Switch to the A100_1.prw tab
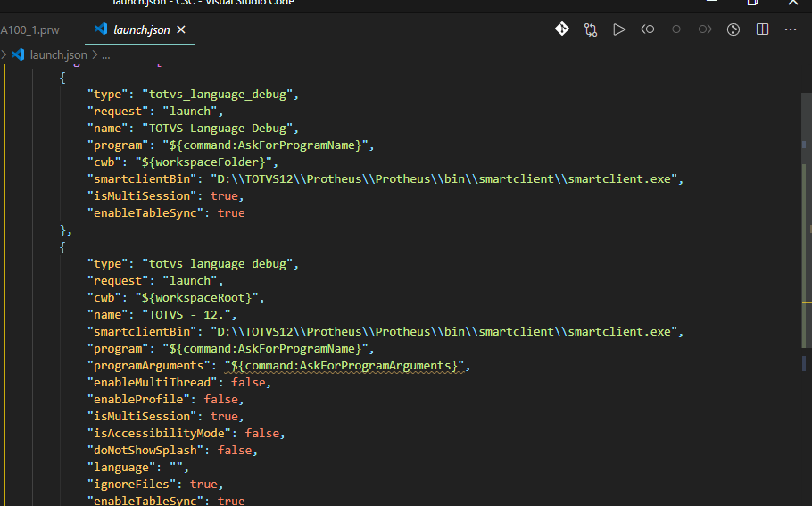 click(30, 30)
